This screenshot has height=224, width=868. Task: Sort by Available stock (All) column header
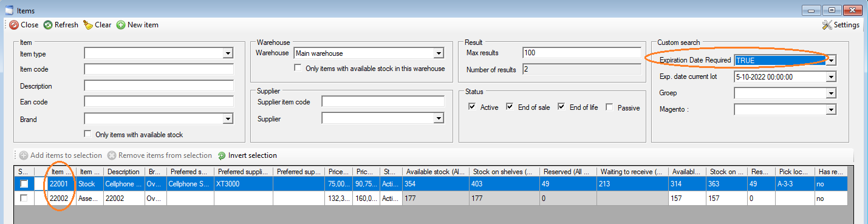click(436, 172)
